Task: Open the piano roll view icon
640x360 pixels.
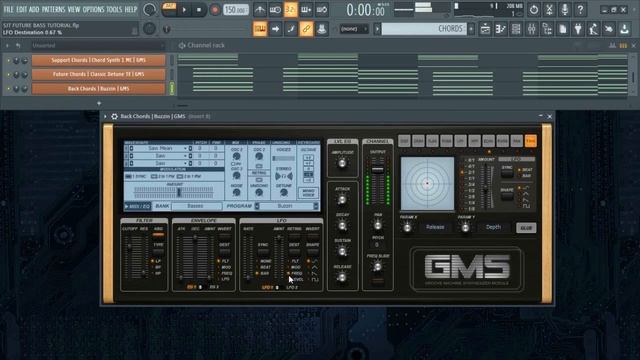Action: (500, 29)
